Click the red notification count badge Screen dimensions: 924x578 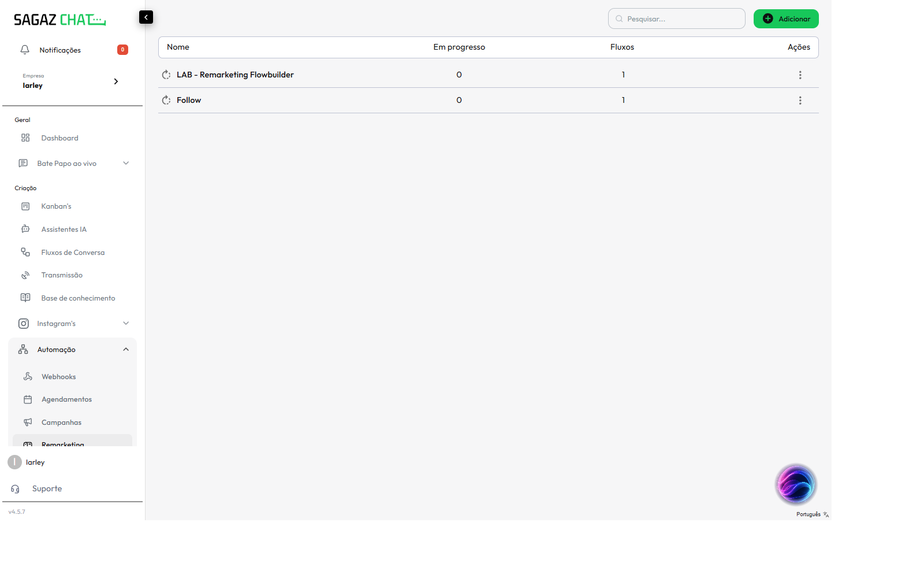click(122, 50)
